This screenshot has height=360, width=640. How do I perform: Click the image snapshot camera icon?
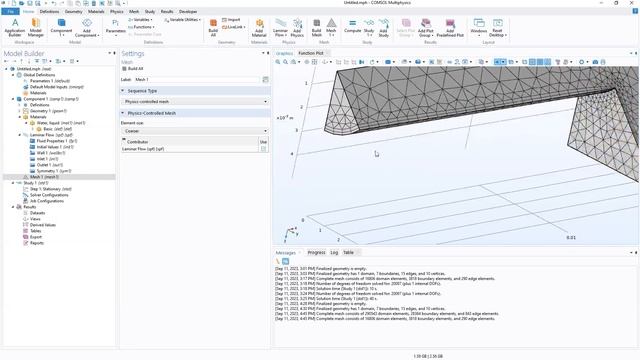point(595,62)
